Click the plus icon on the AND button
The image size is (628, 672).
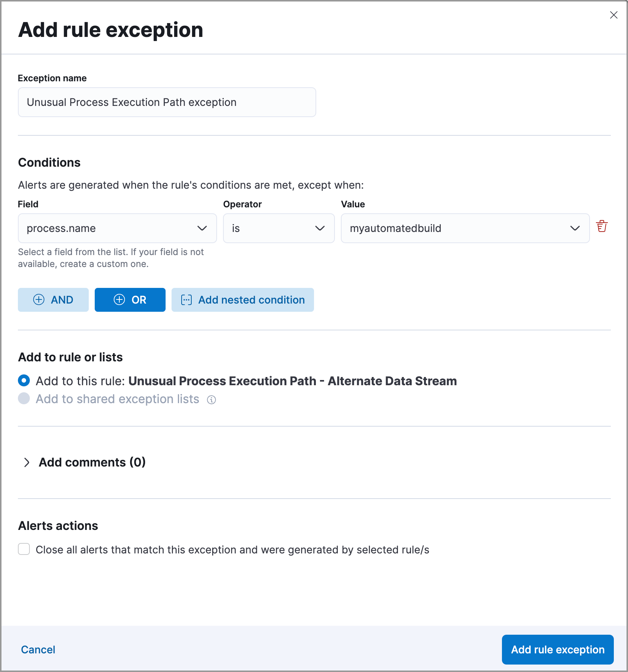click(x=39, y=299)
